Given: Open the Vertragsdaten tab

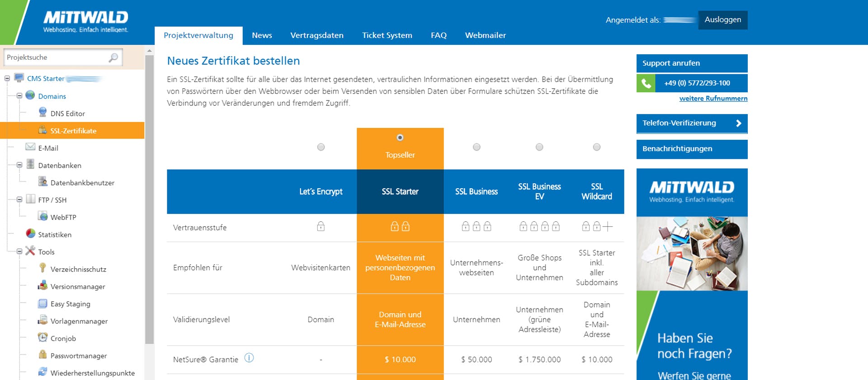Looking at the screenshot, I should click(317, 35).
